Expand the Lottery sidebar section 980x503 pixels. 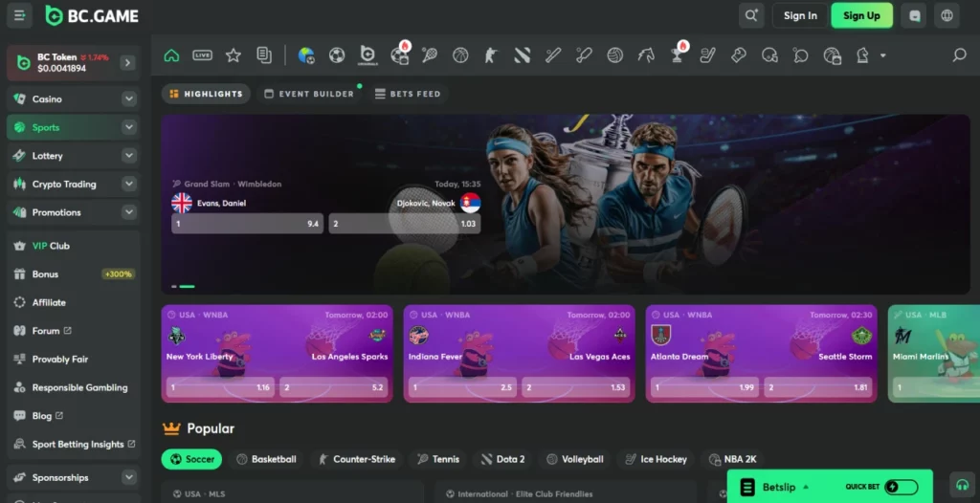[129, 156]
